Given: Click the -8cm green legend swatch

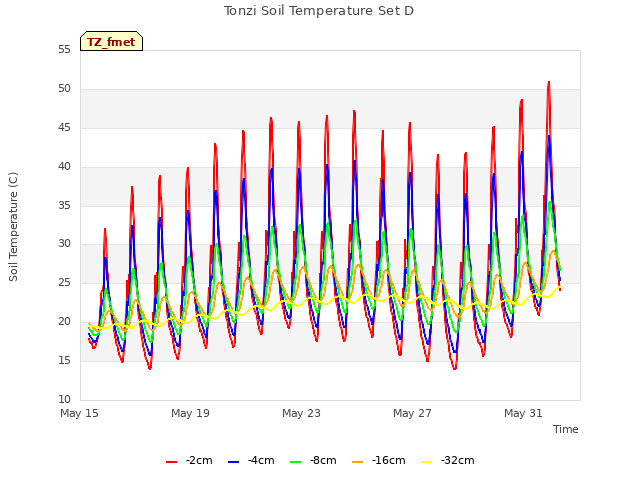Looking at the screenshot, I should [296, 462].
